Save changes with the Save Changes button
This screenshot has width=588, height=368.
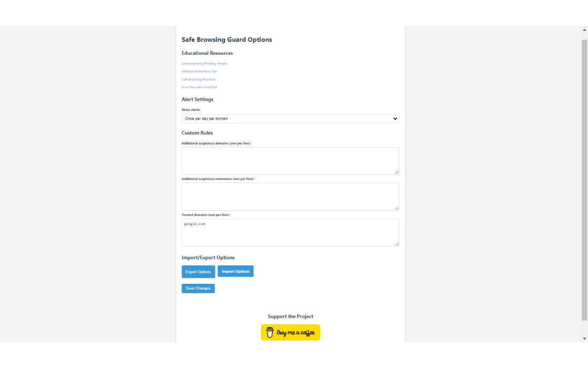click(198, 288)
